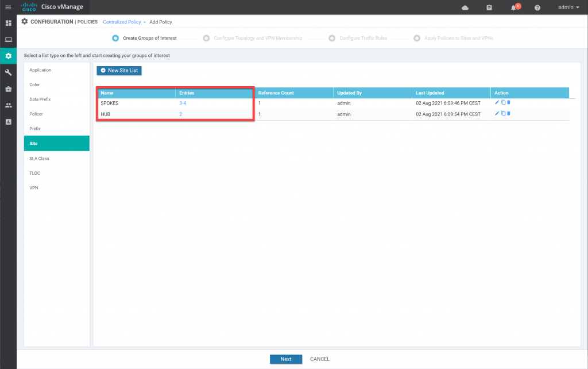Select the Configure Traffic Rules step circle

coord(331,38)
